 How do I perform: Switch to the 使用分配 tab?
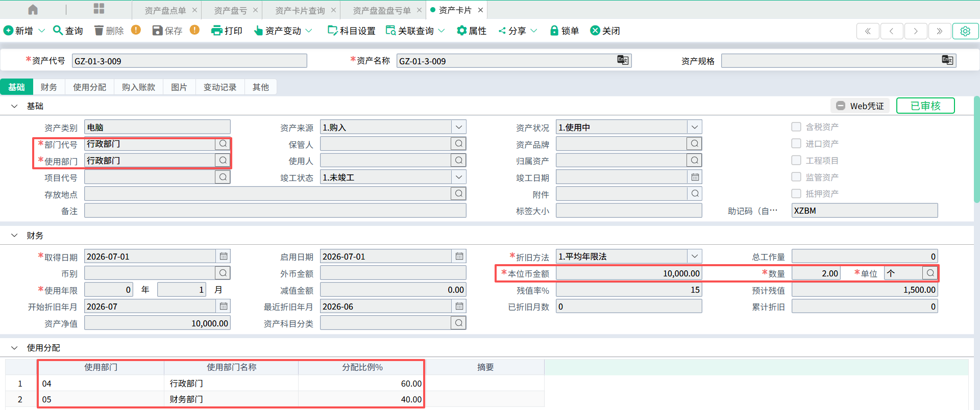89,87
